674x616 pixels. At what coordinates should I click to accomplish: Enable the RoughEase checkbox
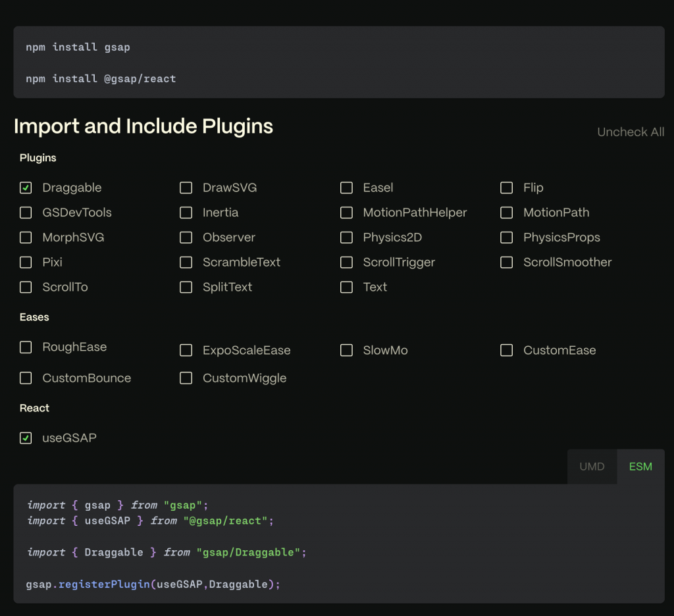[26, 347]
